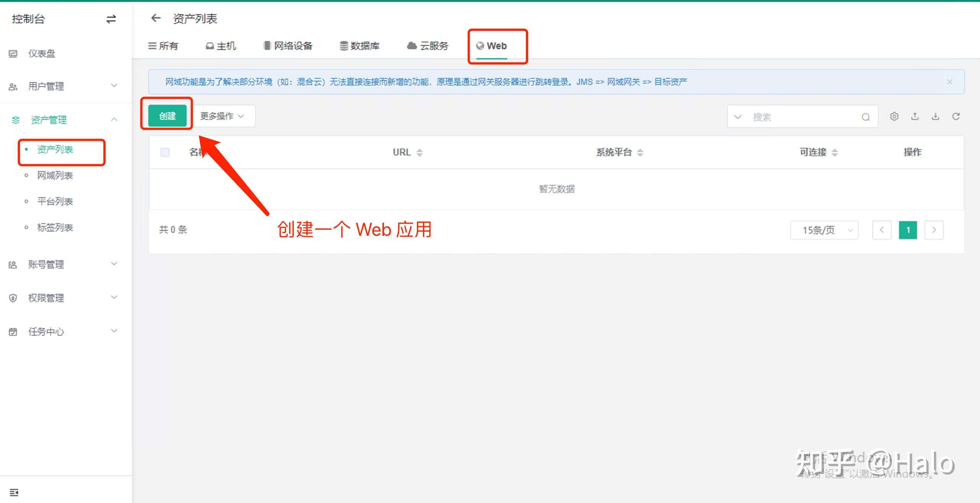The width and height of the screenshot is (980, 503).
Task: Collapse the 资产管理 sidebar section
Action: pos(114,119)
